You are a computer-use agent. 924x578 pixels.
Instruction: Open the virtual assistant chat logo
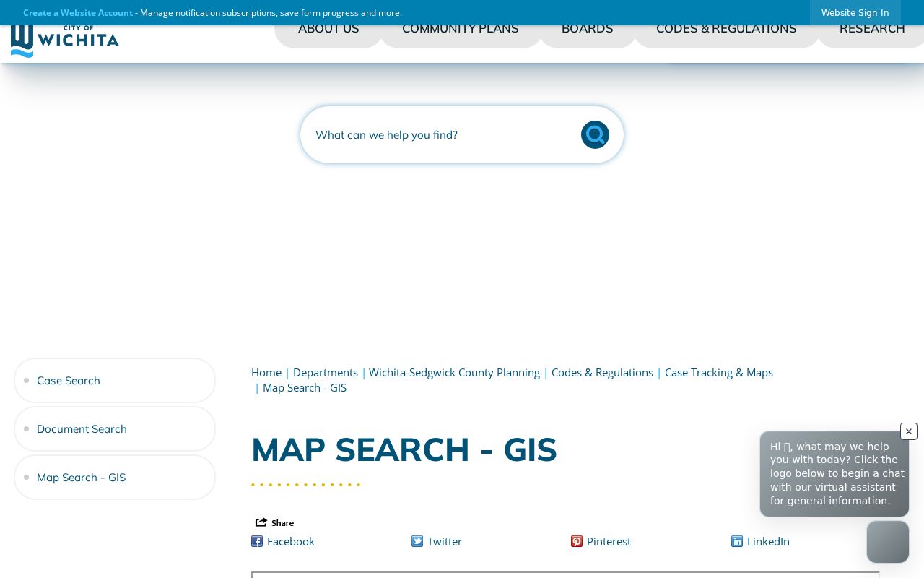[x=888, y=542]
